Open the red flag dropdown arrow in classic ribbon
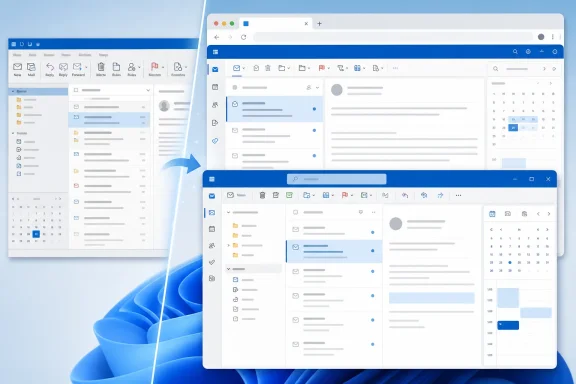The width and height of the screenshot is (576, 384). (x=163, y=67)
